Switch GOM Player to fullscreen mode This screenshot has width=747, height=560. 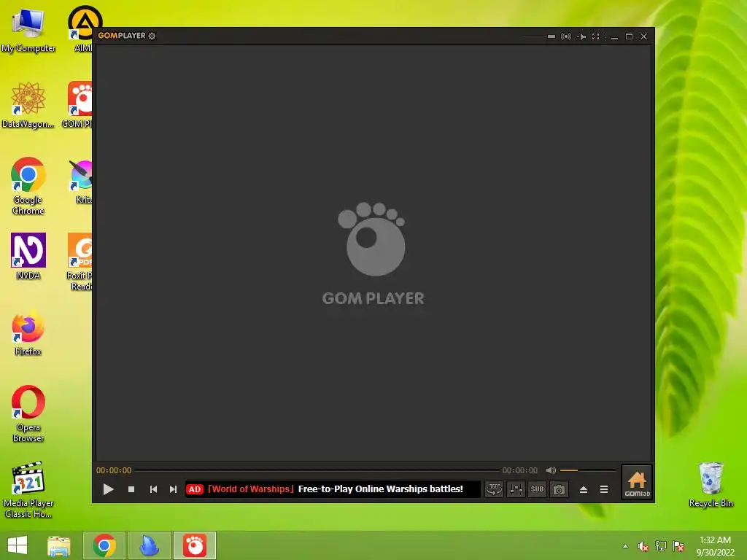tap(595, 36)
